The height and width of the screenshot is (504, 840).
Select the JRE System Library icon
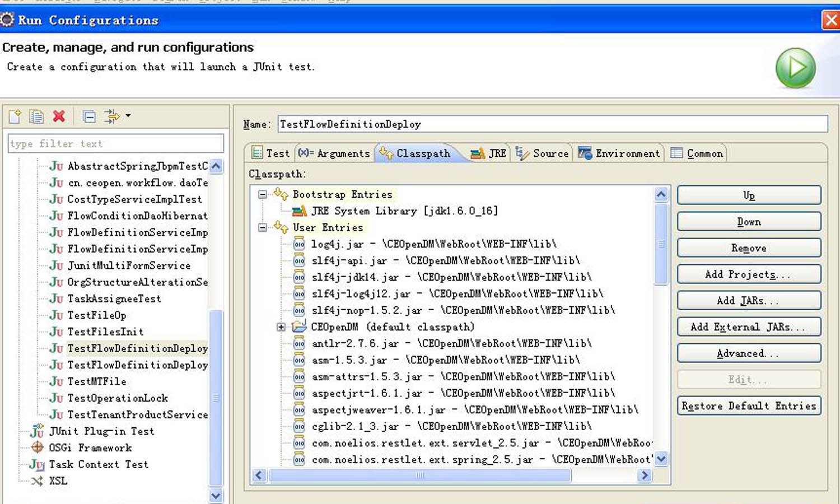(300, 211)
